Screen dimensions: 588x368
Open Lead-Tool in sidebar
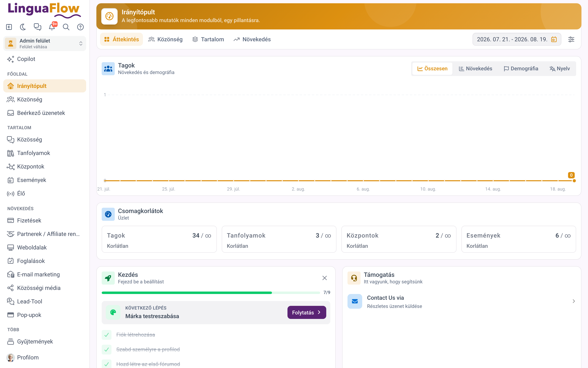45,302
